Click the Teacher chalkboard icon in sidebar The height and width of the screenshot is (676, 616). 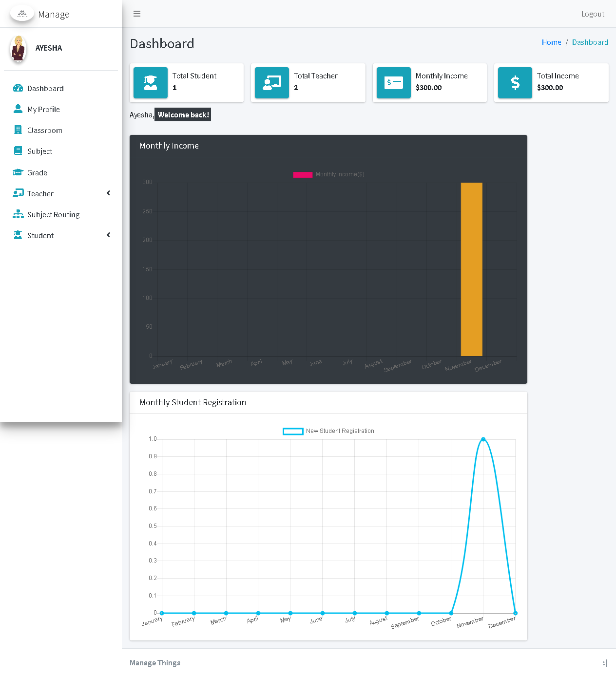tap(18, 193)
